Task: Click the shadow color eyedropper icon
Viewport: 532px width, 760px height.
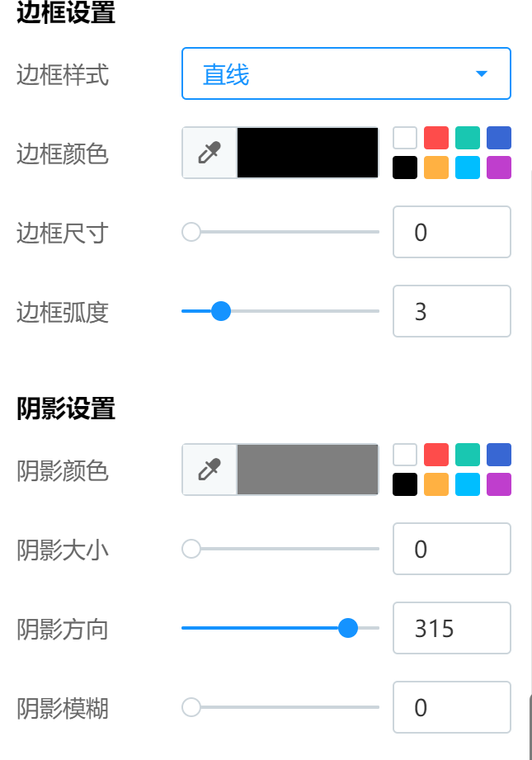Action: 210,470
